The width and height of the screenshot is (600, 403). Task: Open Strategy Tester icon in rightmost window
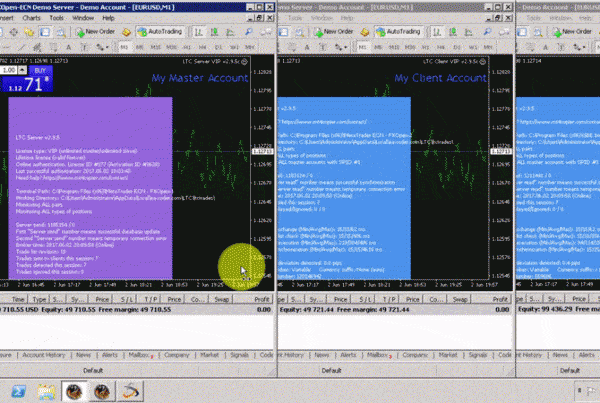(x=538, y=33)
